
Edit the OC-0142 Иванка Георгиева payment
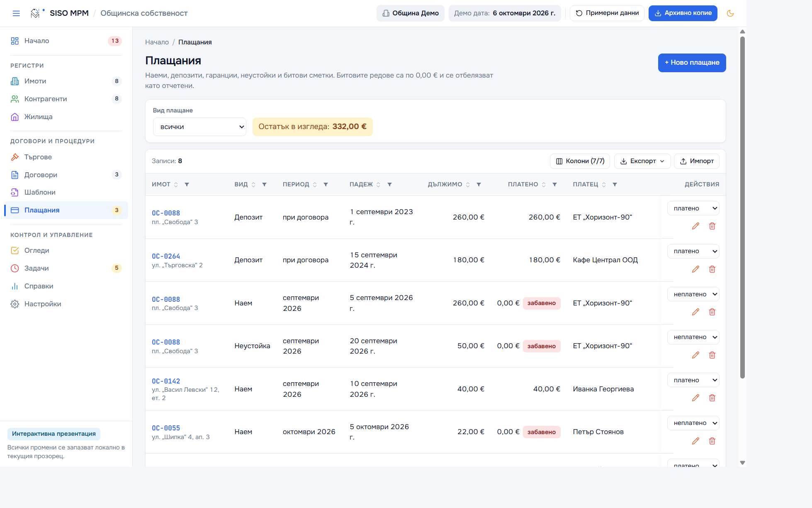(x=695, y=398)
